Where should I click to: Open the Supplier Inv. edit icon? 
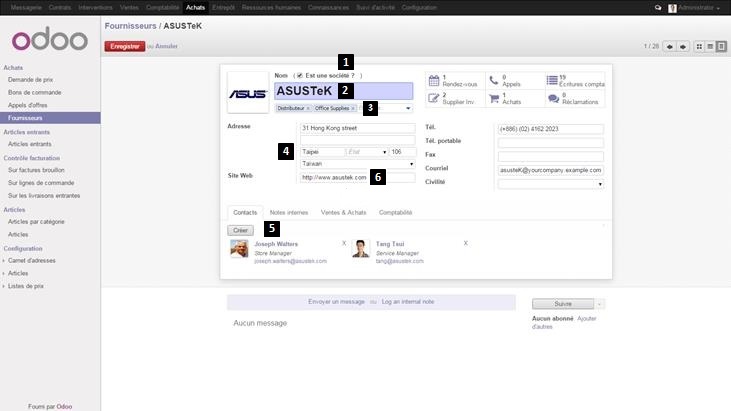click(434, 98)
